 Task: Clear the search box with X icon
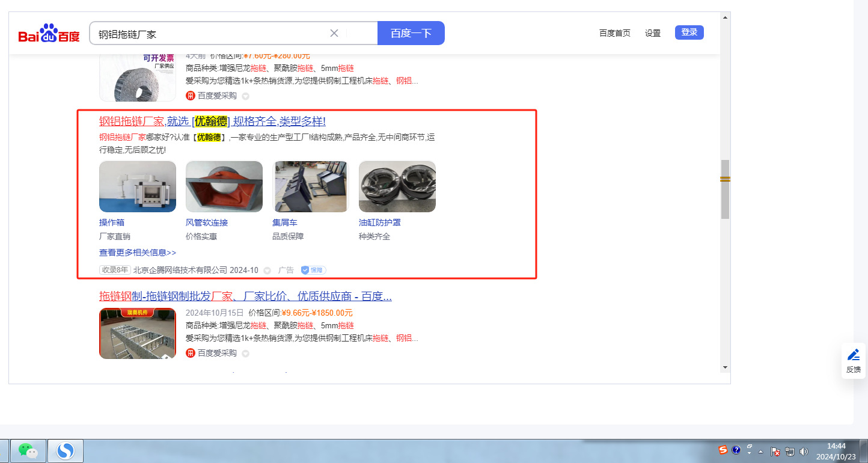point(334,33)
